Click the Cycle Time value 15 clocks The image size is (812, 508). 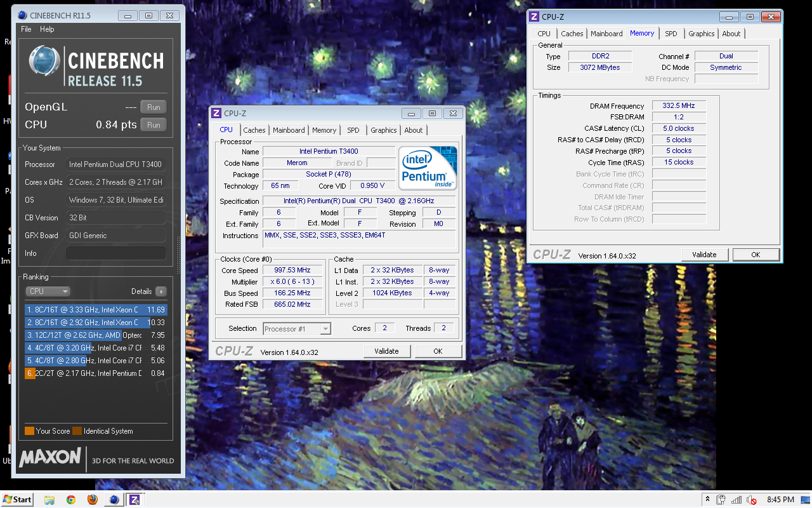(679, 162)
